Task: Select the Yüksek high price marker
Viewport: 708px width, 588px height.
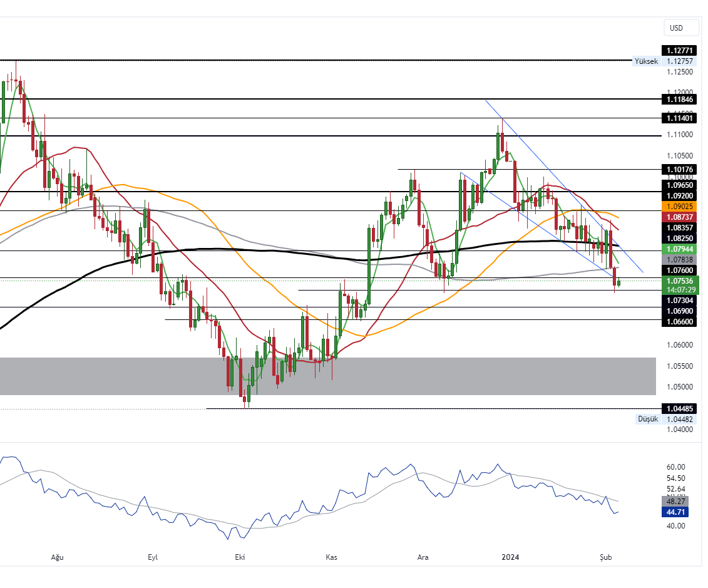Action: (x=647, y=61)
